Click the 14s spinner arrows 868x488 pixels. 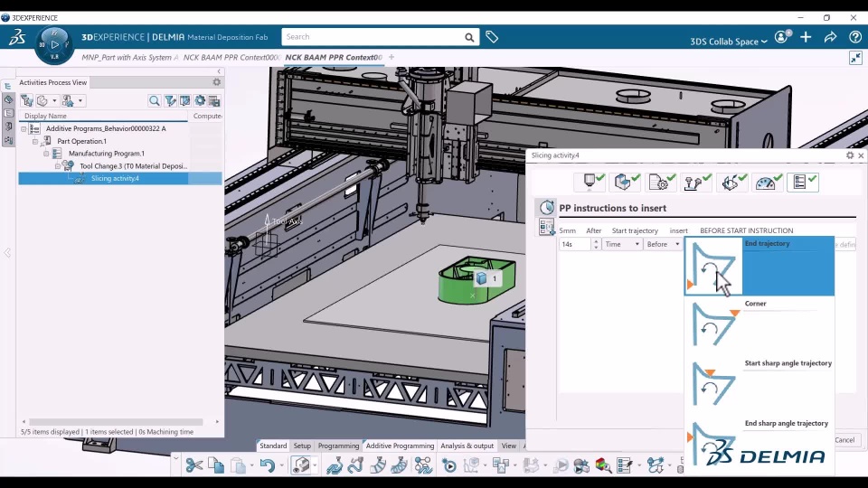tap(596, 244)
